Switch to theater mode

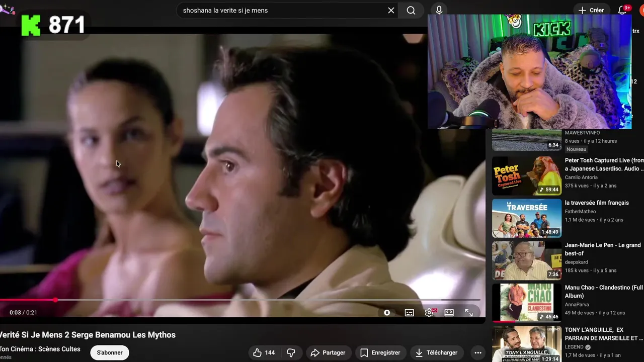449,313
